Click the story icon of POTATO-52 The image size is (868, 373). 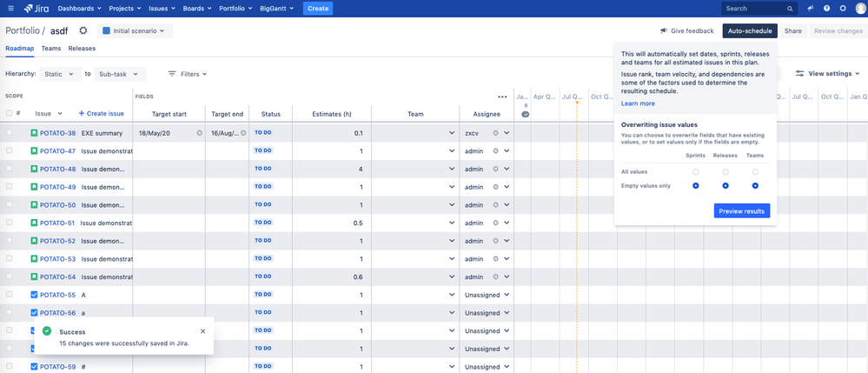click(x=35, y=241)
